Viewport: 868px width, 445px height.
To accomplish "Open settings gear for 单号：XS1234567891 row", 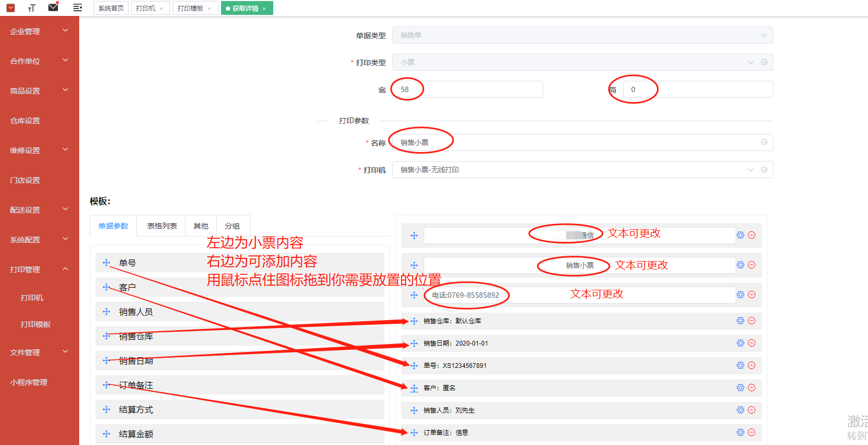I will 740,365.
